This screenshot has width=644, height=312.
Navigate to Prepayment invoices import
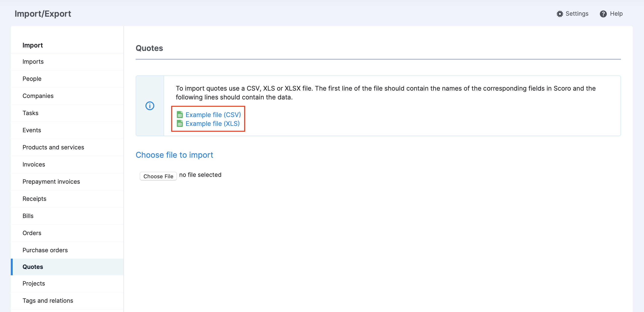click(x=51, y=181)
